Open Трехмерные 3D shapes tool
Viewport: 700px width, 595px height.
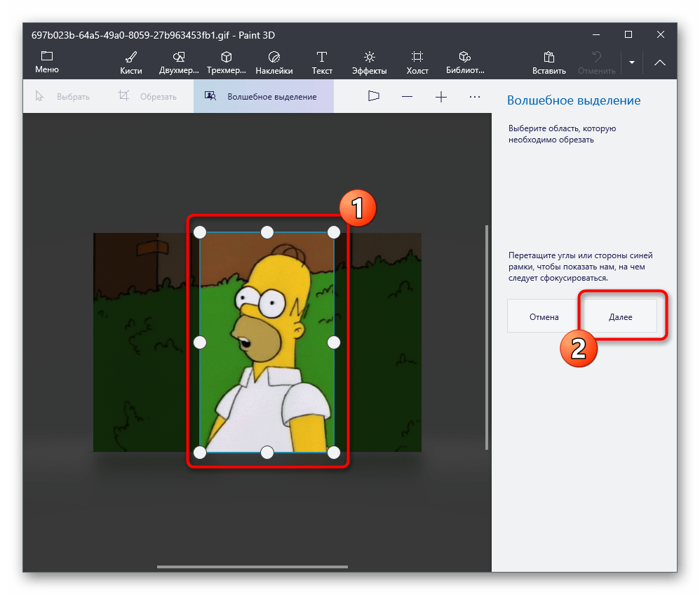227,62
